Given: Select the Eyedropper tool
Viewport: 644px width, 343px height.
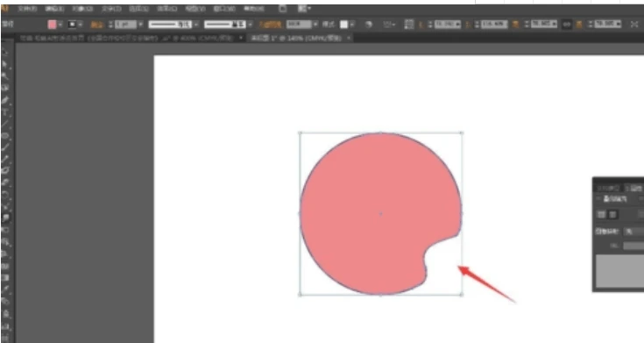Looking at the screenshot, I should [x=5, y=289].
